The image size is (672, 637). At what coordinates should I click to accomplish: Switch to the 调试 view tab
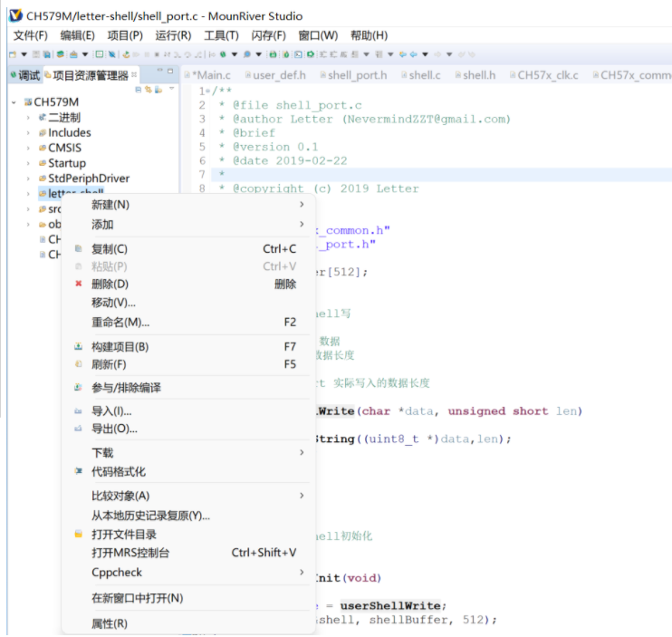tap(25, 75)
